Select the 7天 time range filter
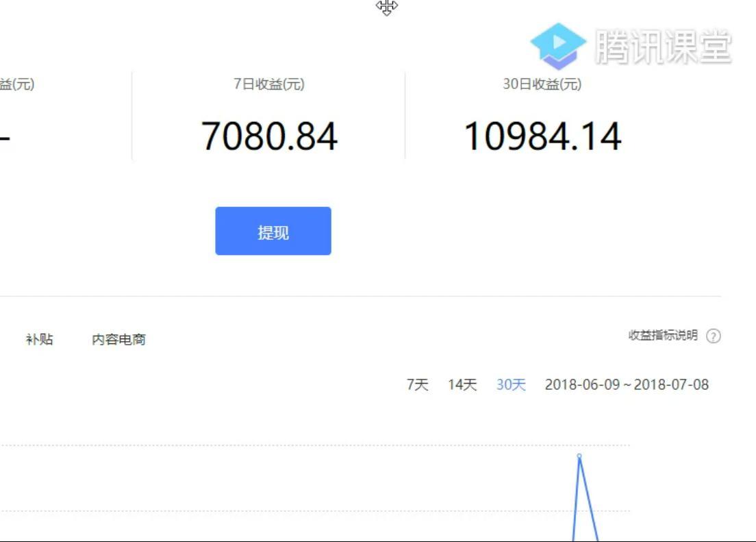 click(x=417, y=385)
